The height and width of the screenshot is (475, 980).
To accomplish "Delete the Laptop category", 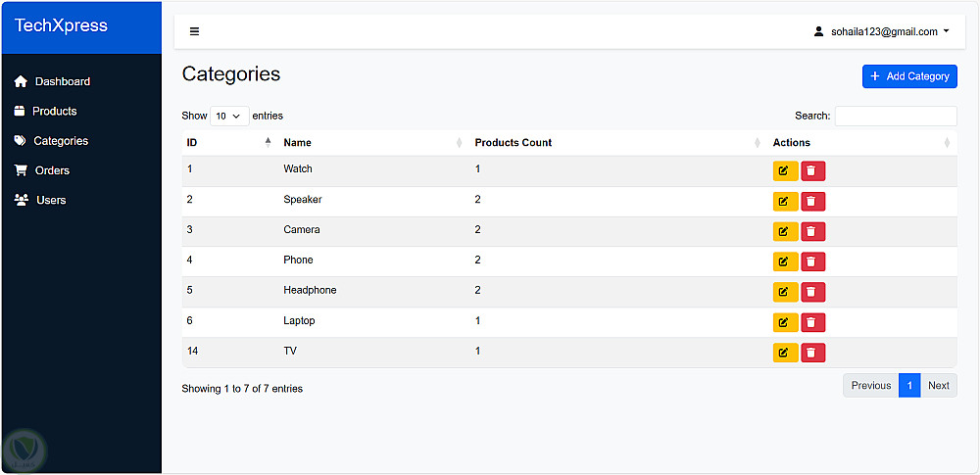I will click(x=812, y=322).
